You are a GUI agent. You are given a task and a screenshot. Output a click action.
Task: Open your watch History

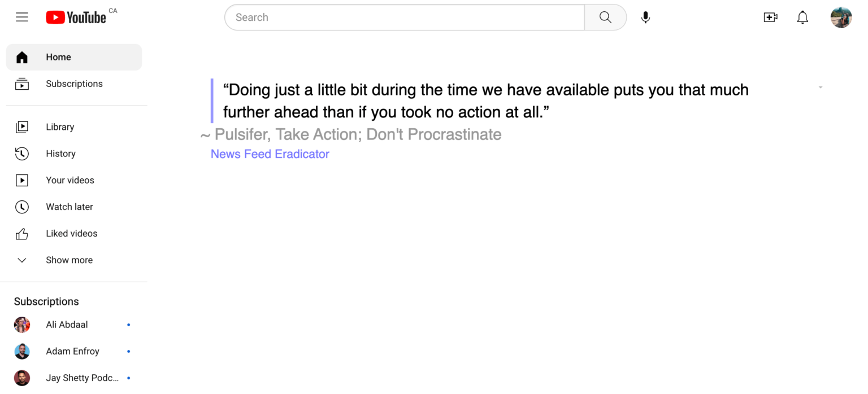click(x=60, y=154)
